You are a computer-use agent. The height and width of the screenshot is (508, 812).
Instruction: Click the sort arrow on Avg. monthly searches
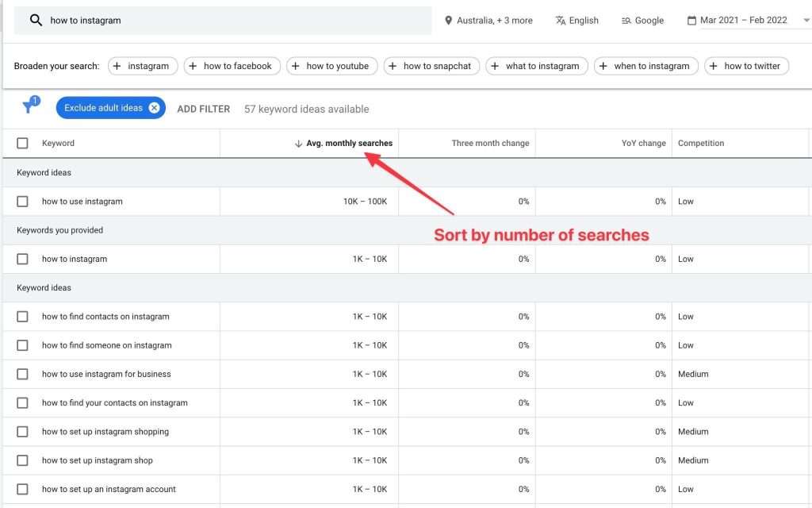click(x=297, y=143)
